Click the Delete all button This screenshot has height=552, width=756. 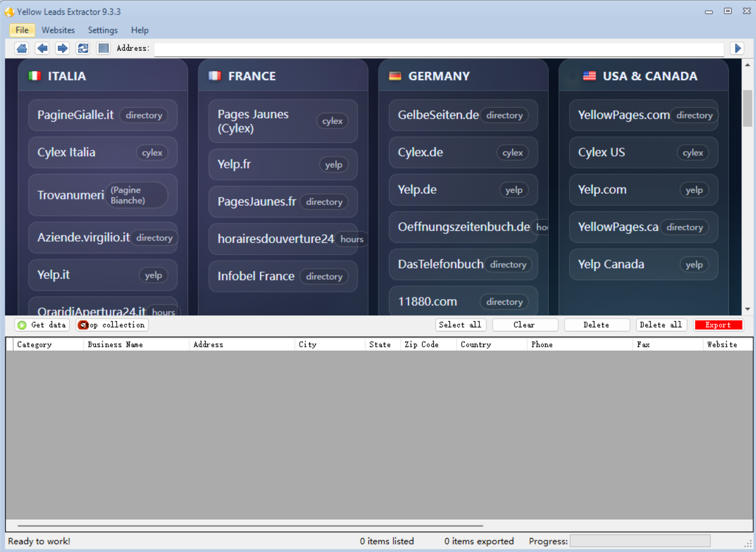click(661, 325)
